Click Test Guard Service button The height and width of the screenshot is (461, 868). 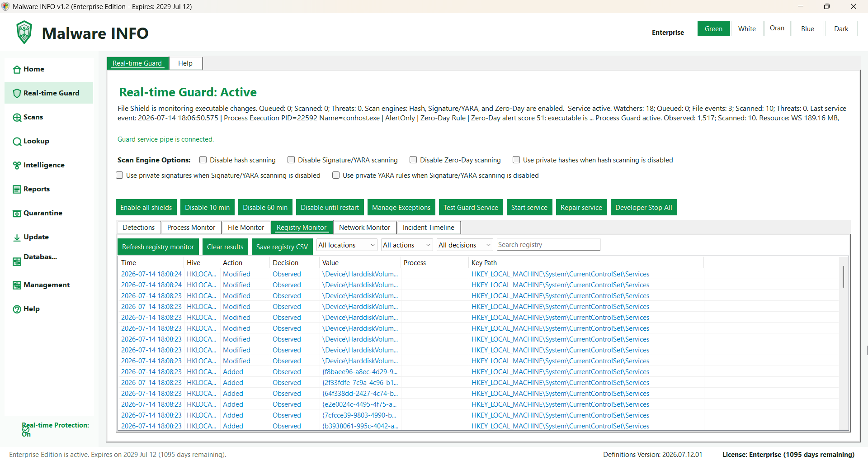coord(471,207)
